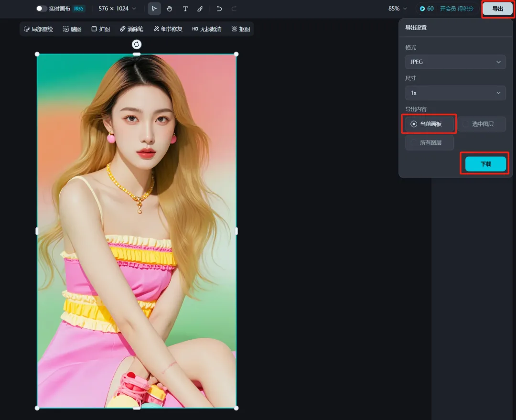
Task: Click the undo arrow icon
Action: (x=219, y=9)
